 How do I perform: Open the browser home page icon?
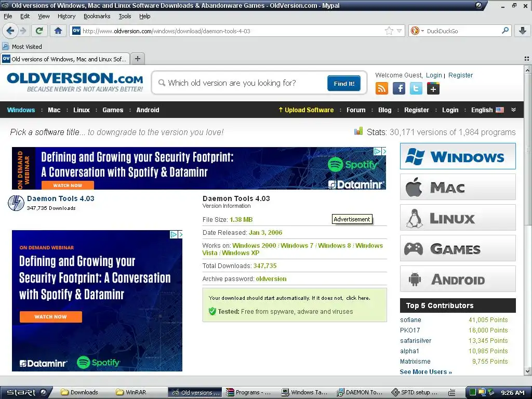58,31
